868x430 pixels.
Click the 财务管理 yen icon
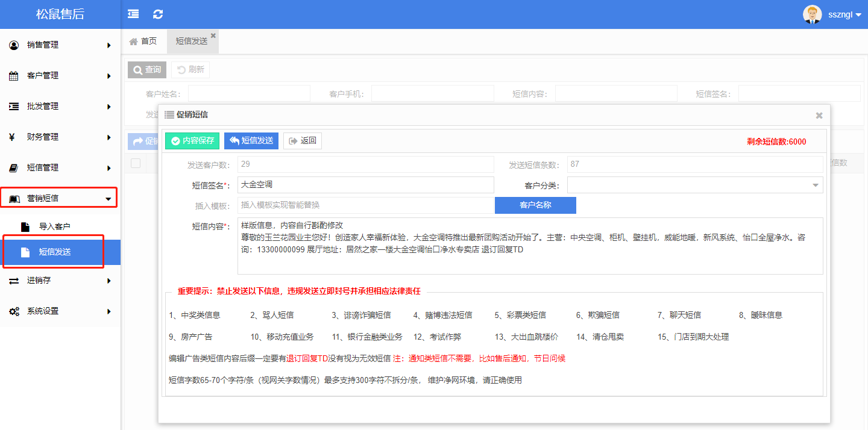pos(13,137)
